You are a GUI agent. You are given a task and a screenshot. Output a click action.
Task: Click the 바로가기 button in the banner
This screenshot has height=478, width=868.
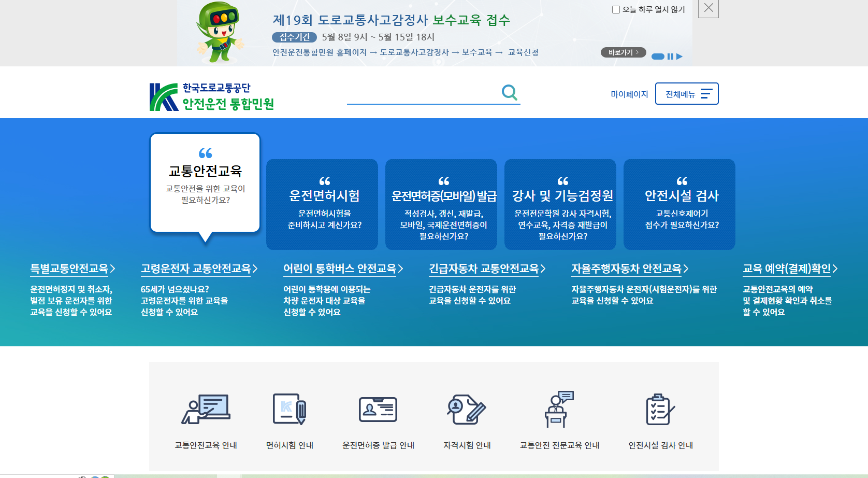[x=623, y=52]
